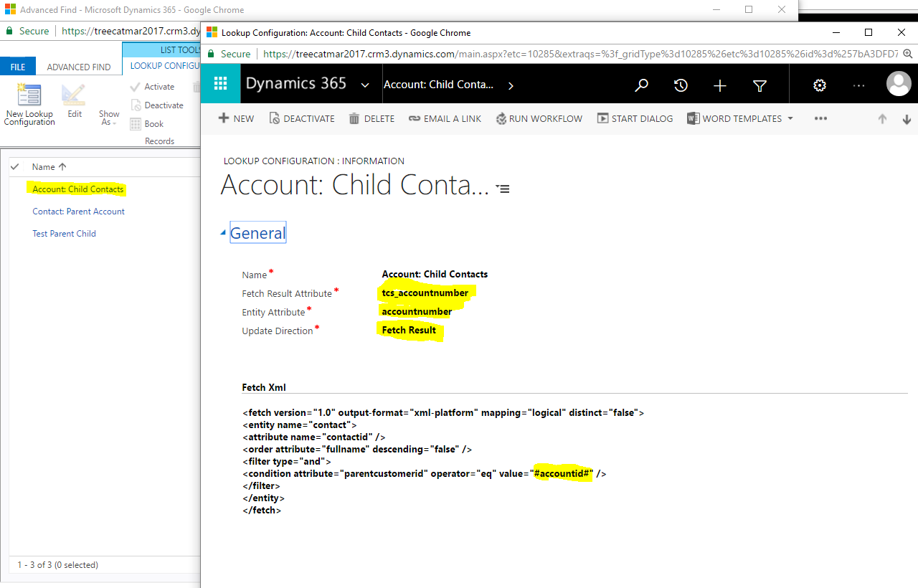Click Deactivate in the Records ribbon group
Screen dimensions: 918x588
tap(157, 105)
